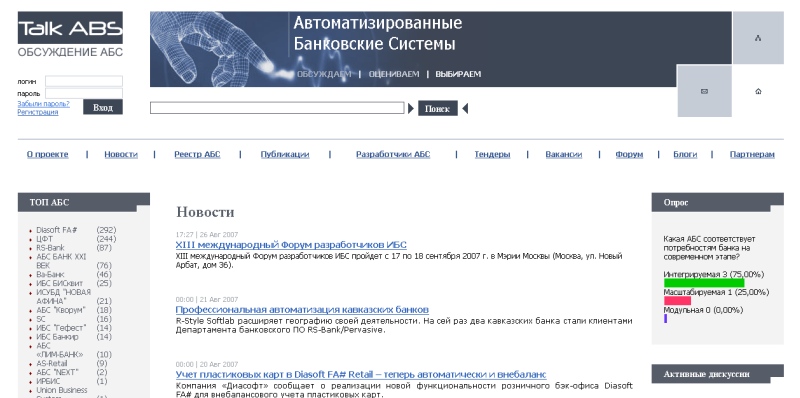Visit the Форум section

(629, 155)
